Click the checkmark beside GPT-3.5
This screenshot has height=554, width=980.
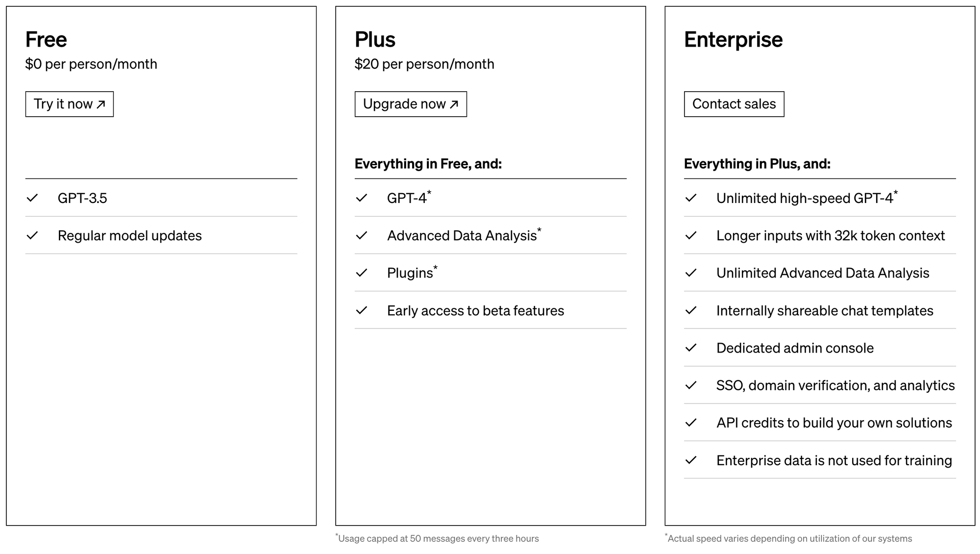[x=32, y=198]
